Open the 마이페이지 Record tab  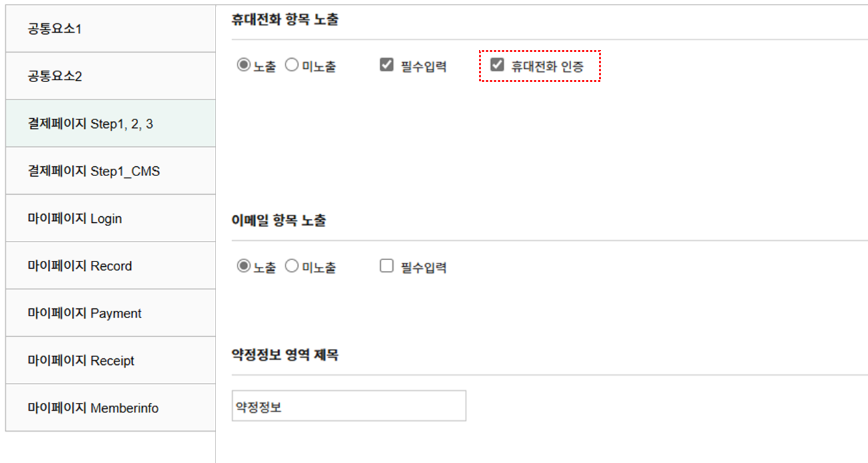[110, 266]
